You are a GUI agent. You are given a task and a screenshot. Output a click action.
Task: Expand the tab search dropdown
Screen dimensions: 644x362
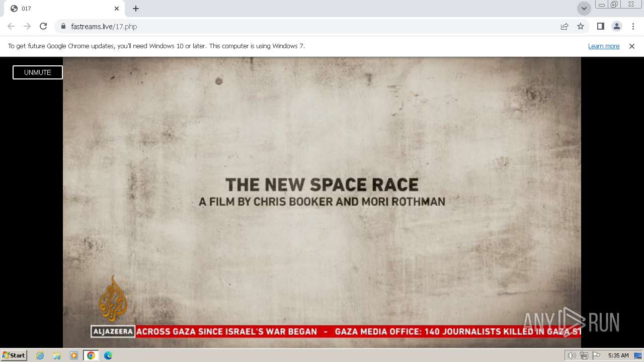(x=584, y=9)
